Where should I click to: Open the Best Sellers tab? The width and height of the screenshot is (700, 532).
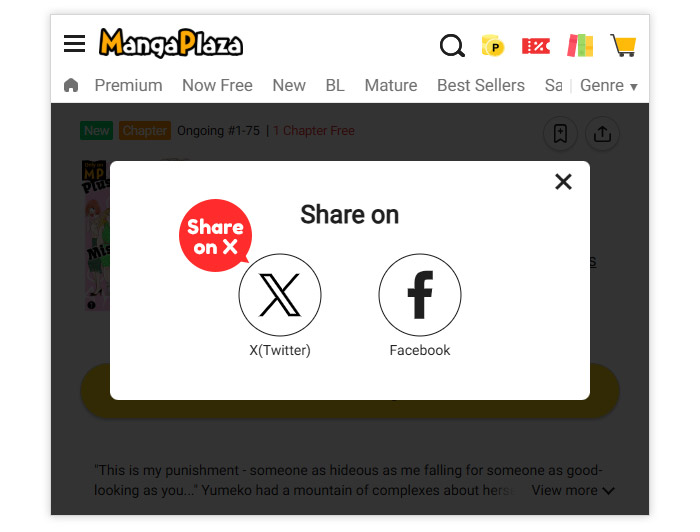[x=481, y=85]
